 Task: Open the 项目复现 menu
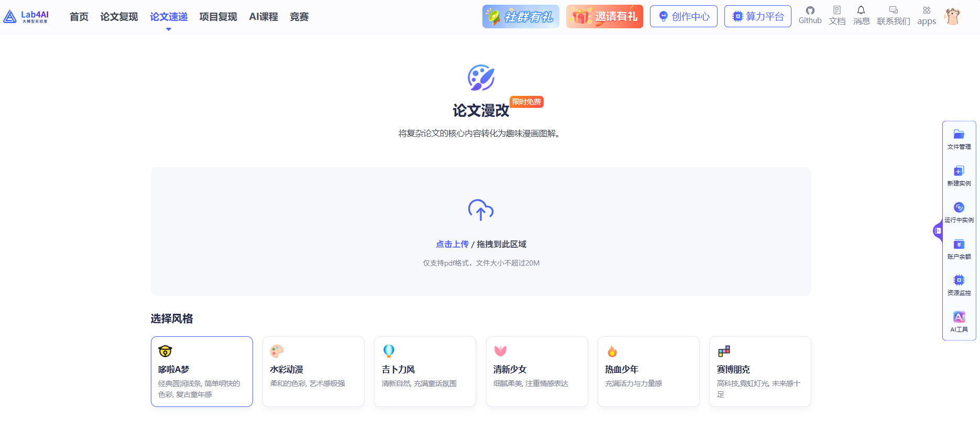[x=218, y=17]
